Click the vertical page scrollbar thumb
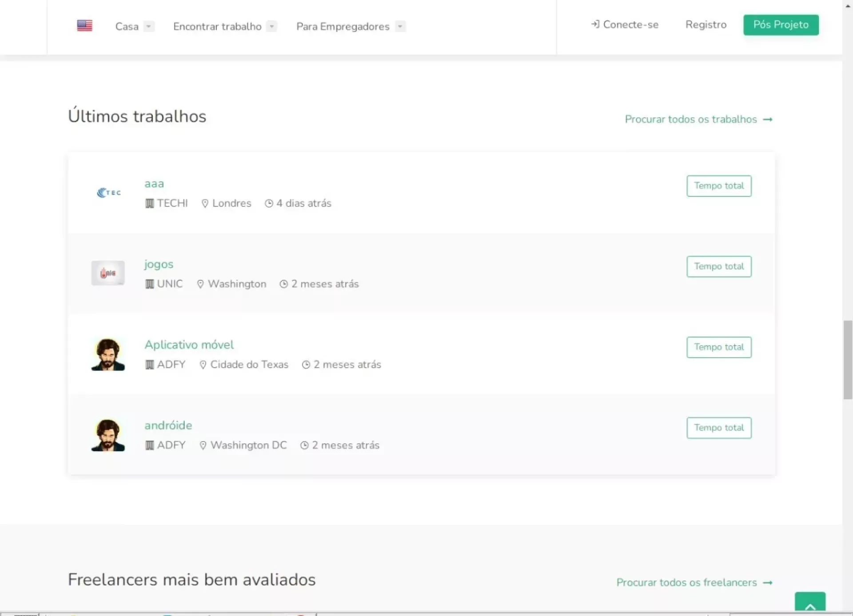Screen dimensions: 853x616 pyautogui.click(x=848, y=360)
